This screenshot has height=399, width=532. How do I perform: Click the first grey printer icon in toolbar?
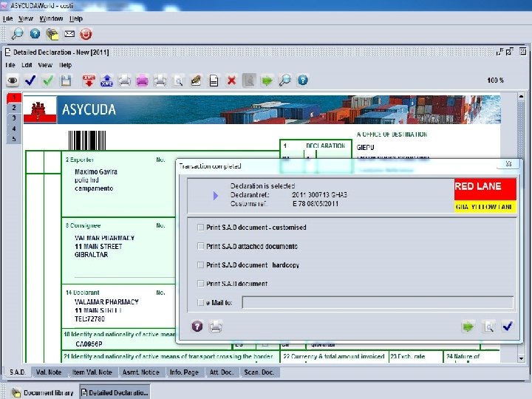125,81
